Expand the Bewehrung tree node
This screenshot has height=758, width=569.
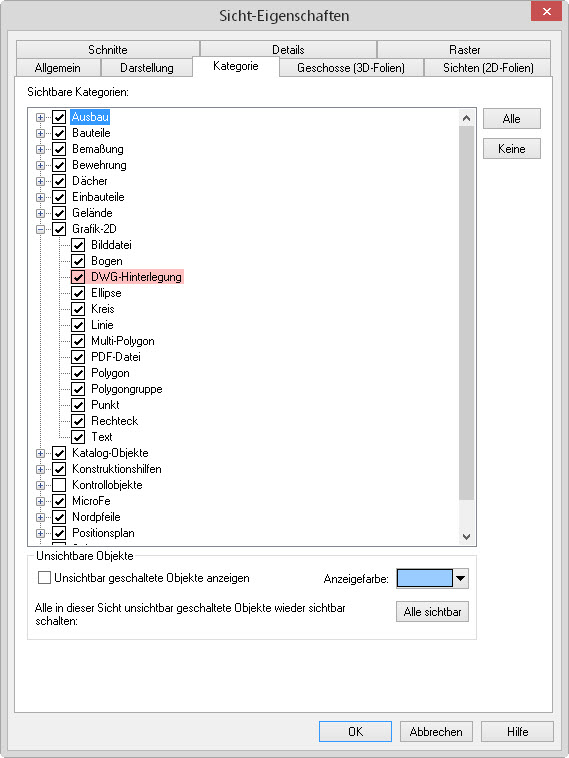click(x=41, y=165)
